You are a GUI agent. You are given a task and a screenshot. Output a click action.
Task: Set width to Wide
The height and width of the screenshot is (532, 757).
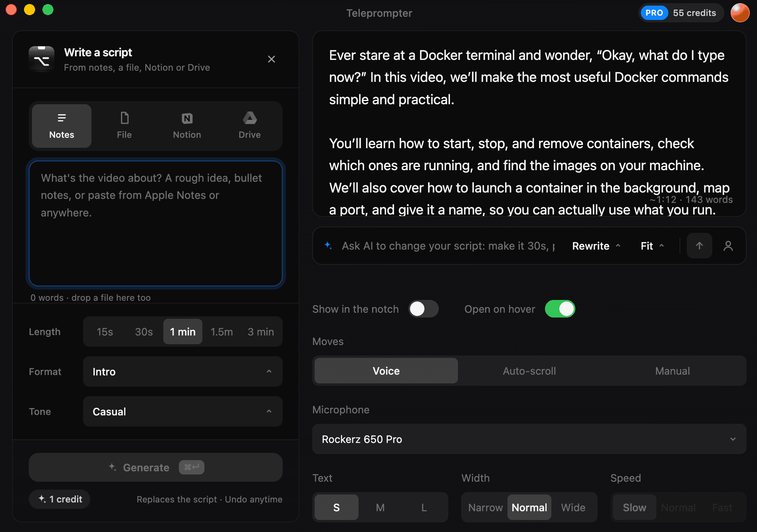tap(573, 507)
